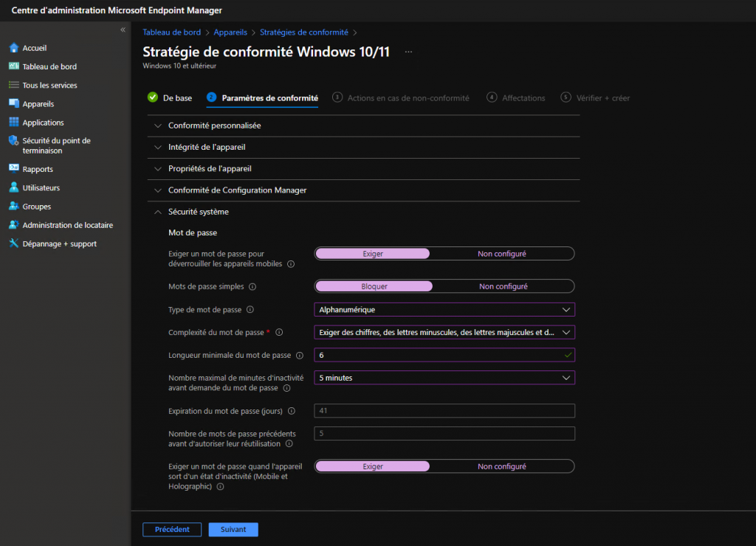Show info icon for Mots de passe simples
The width and height of the screenshot is (756, 546).
[x=252, y=287]
